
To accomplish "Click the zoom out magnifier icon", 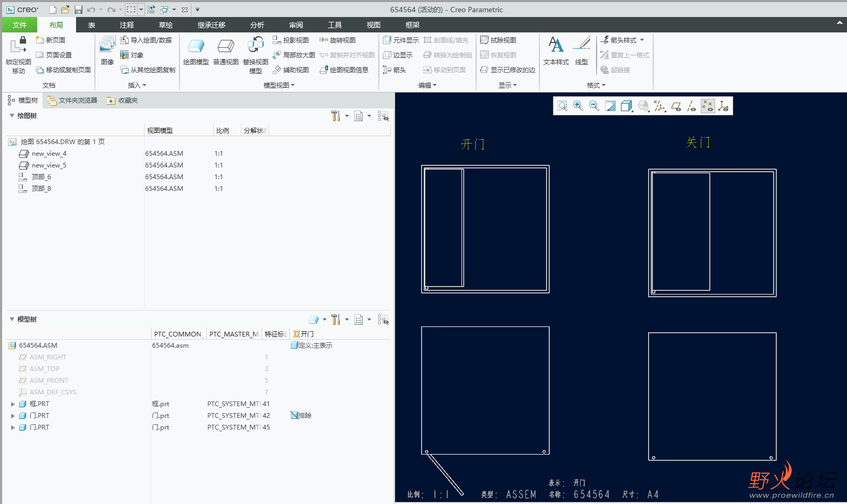I will pyautogui.click(x=594, y=106).
